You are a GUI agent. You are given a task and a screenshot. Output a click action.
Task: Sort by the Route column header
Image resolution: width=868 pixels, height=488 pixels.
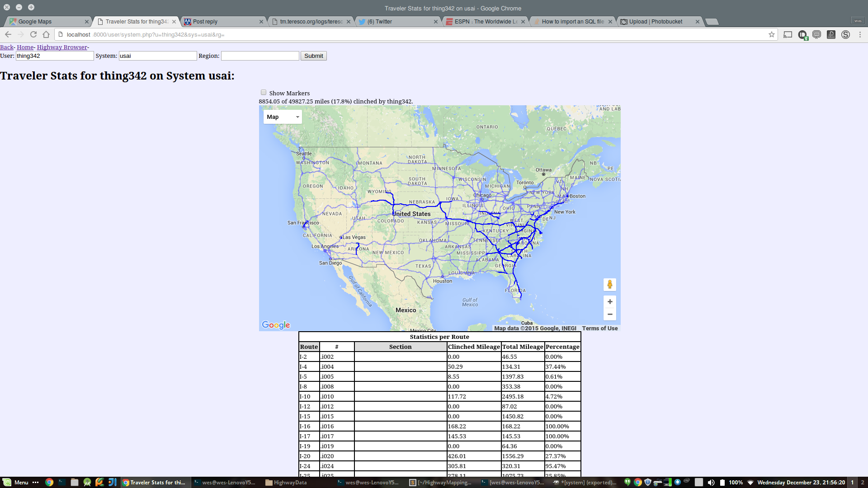[x=309, y=347]
